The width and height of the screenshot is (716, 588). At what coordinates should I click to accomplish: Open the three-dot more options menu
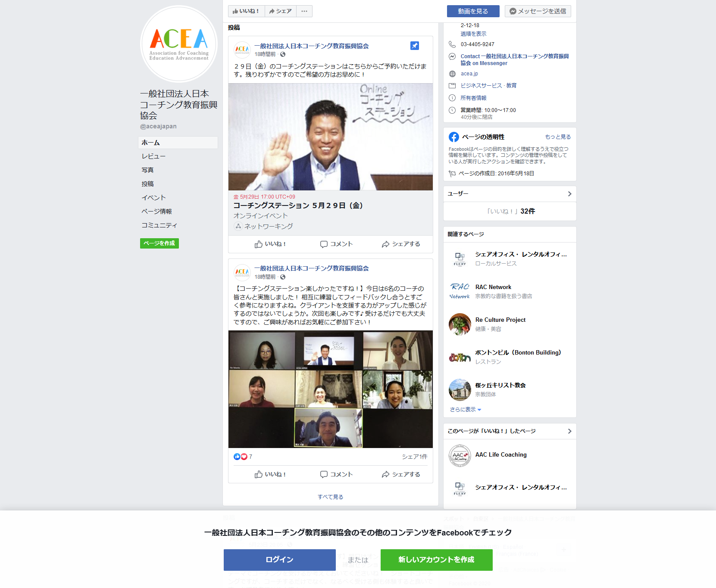(304, 11)
